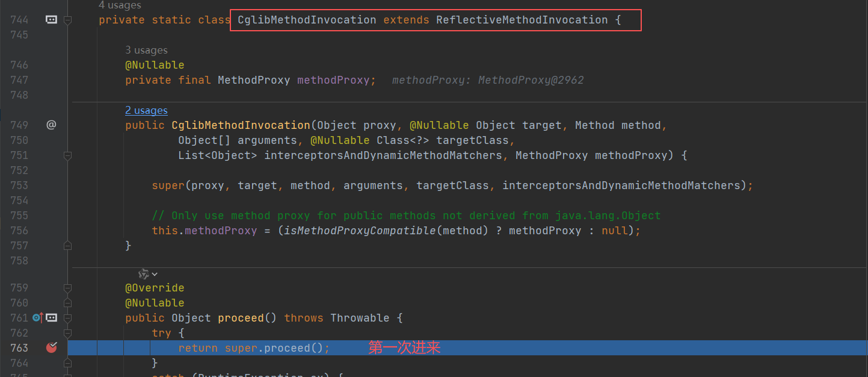Click the inlay hint icon above @Override
This screenshot has width=868, height=377.
coord(143,274)
